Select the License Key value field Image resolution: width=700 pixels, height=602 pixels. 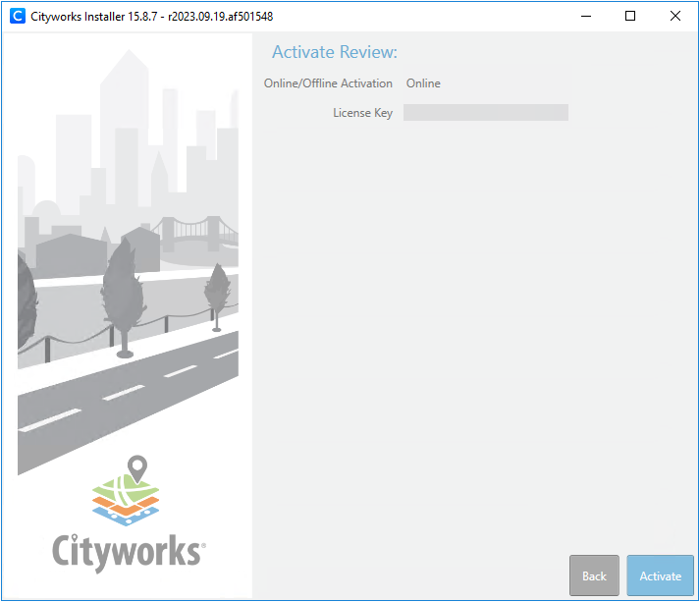click(485, 113)
